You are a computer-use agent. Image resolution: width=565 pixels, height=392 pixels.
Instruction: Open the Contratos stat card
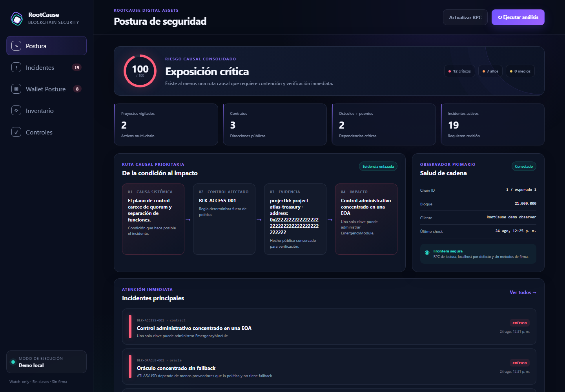275,124
